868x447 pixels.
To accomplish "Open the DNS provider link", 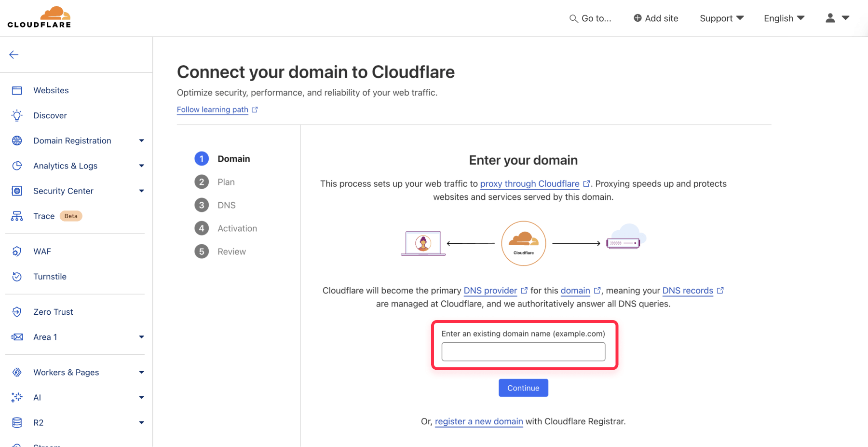I will coord(490,291).
